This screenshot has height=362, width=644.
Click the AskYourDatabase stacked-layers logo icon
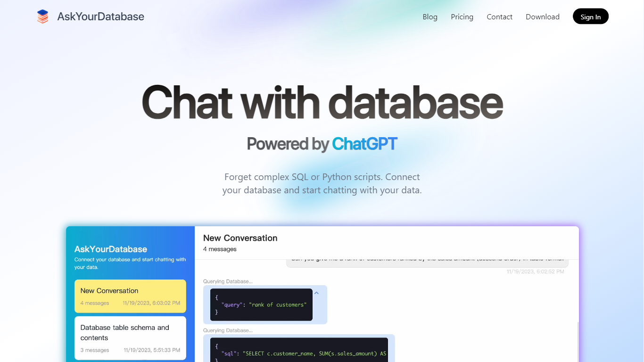(x=42, y=16)
